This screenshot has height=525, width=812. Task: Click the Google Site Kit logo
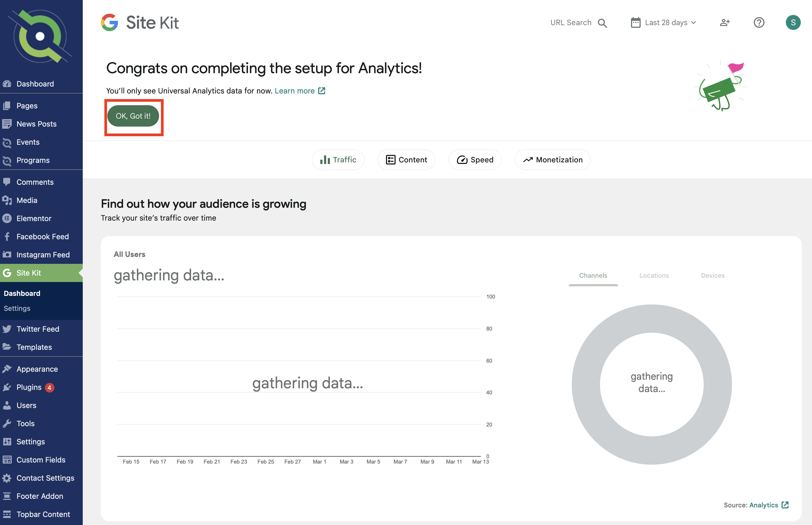(140, 22)
